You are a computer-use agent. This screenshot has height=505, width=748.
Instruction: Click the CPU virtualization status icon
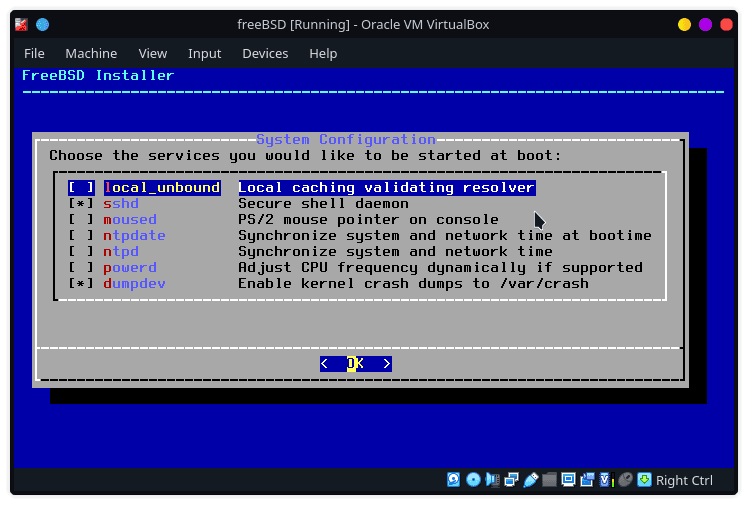click(606, 480)
